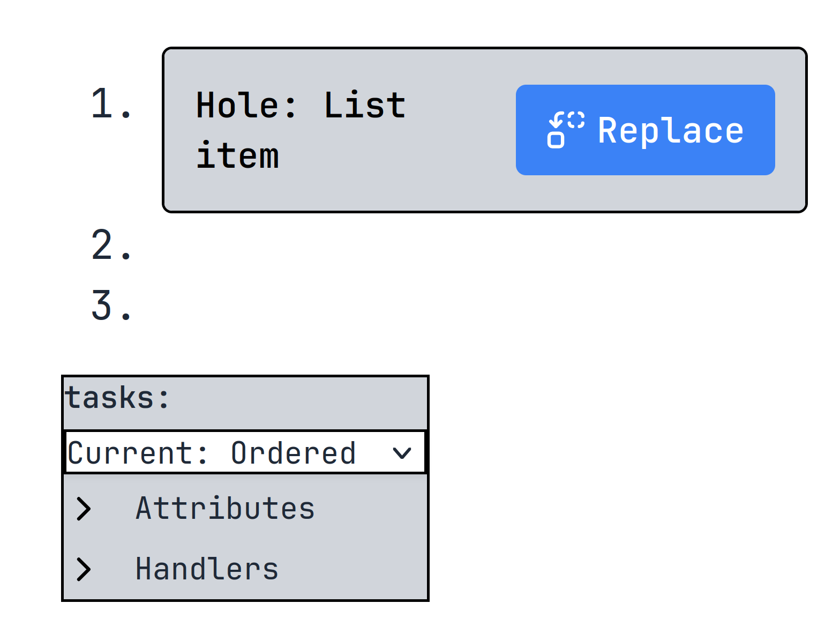This screenshot has width=840, height=633.
Task: Expand the Handlers section
Action: click(x=207, y=569)
